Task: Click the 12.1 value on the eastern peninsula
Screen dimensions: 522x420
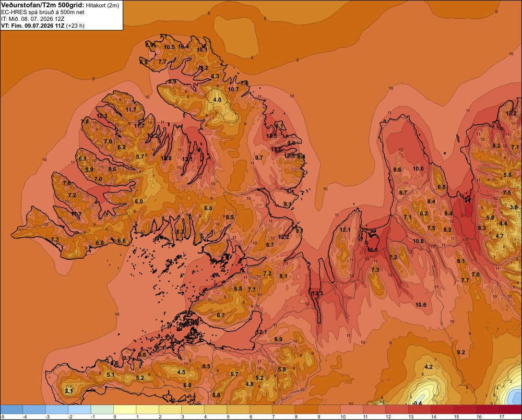Action: 345,230
